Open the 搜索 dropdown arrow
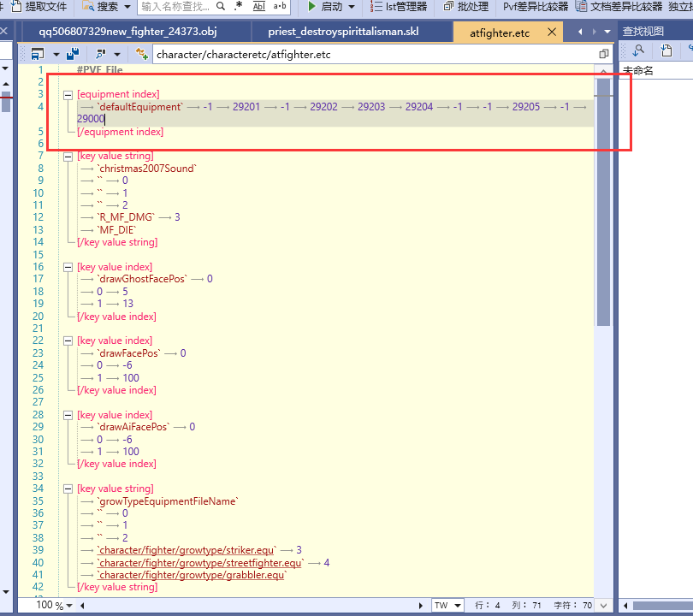 click(127, 7)
